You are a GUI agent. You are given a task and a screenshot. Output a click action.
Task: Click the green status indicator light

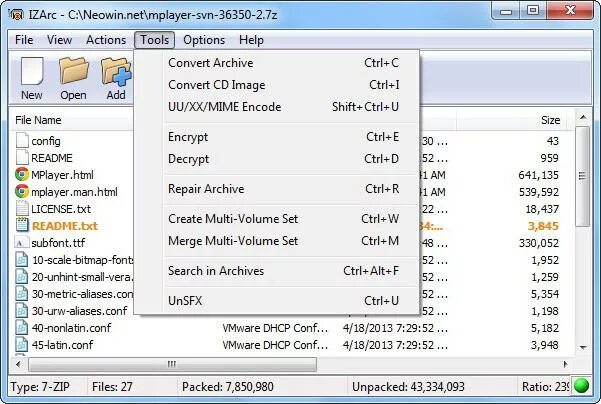click(x=581, y=386)
